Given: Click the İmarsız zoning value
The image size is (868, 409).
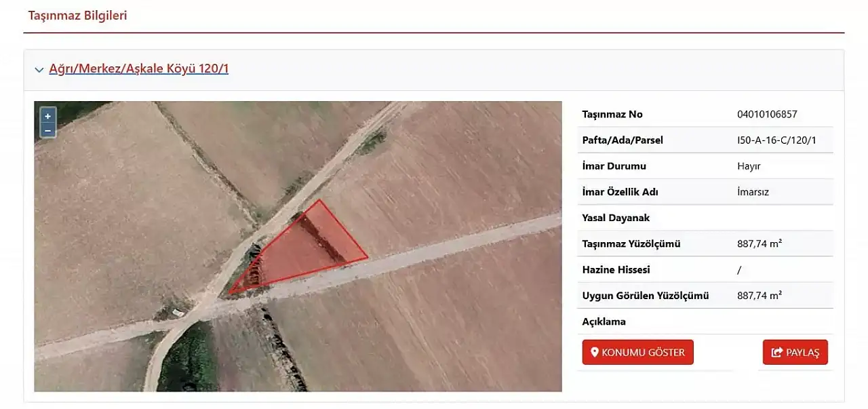Looking at the screenshot, I should click(753, 192).
